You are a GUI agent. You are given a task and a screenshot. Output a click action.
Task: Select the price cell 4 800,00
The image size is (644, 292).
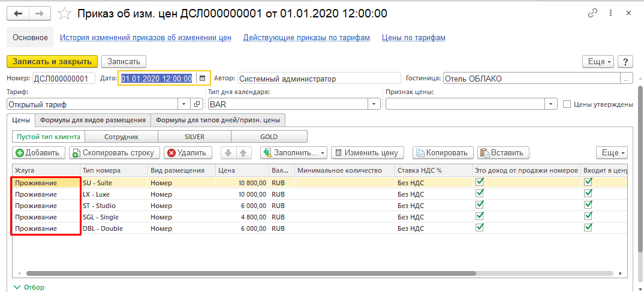pyautogui.click(x=242, y=216)
